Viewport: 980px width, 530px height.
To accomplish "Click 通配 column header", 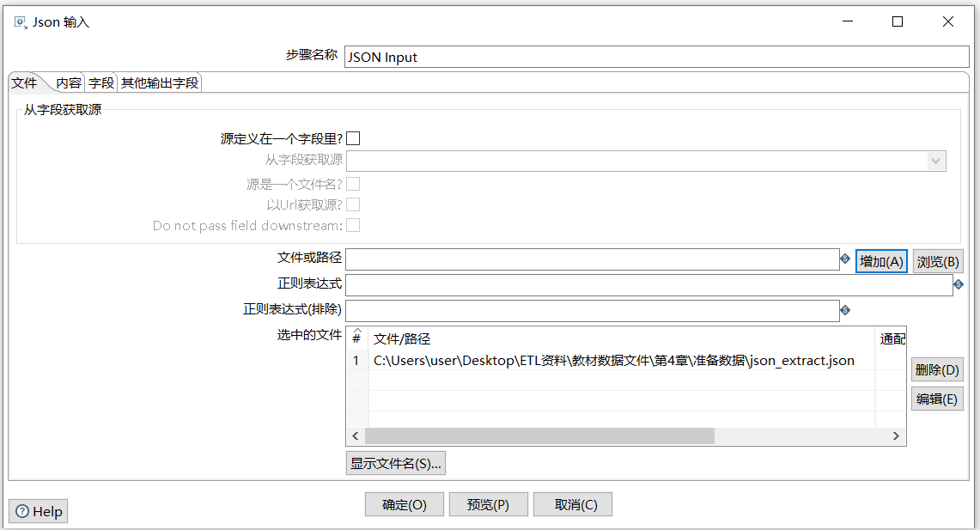I will pos(892,338).
